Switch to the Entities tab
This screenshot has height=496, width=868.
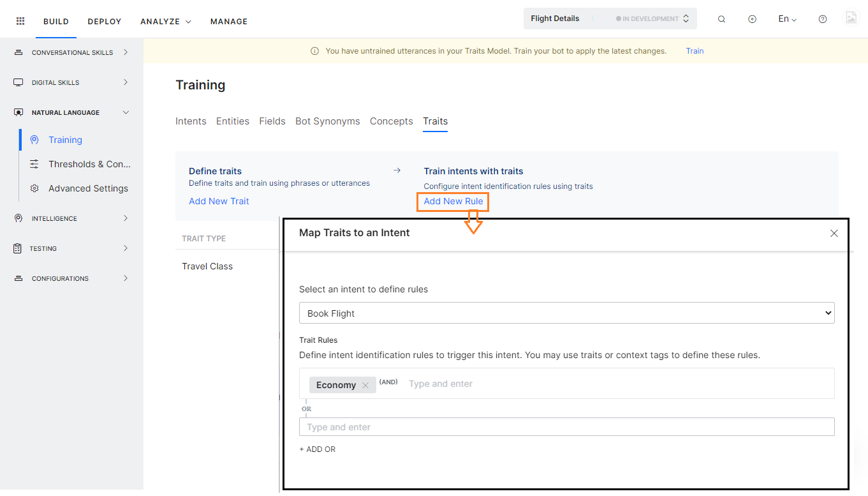(x=232, y=121)
